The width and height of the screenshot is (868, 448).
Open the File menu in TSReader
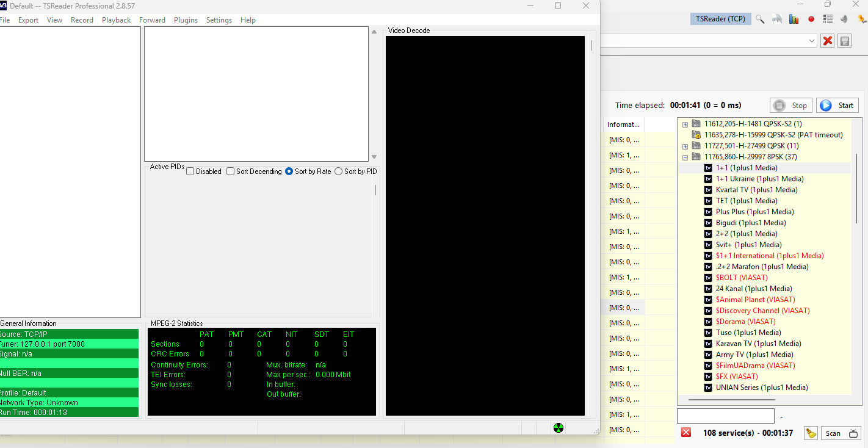[5, 20]
